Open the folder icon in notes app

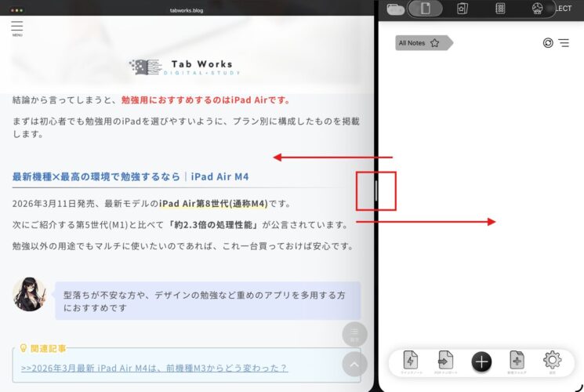click(x=395, y=9)
